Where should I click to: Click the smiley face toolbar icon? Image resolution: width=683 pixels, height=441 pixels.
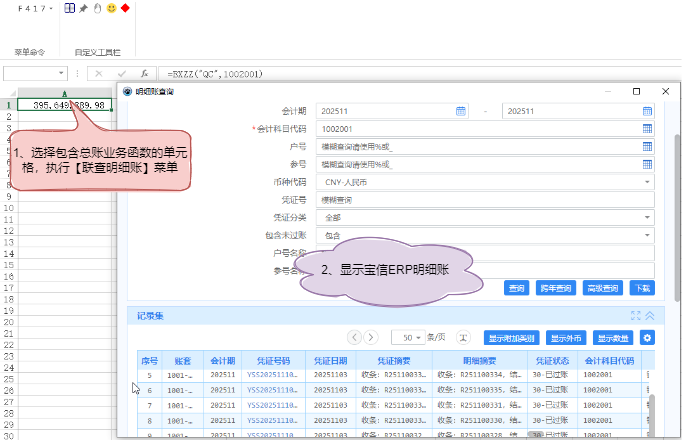111,9
